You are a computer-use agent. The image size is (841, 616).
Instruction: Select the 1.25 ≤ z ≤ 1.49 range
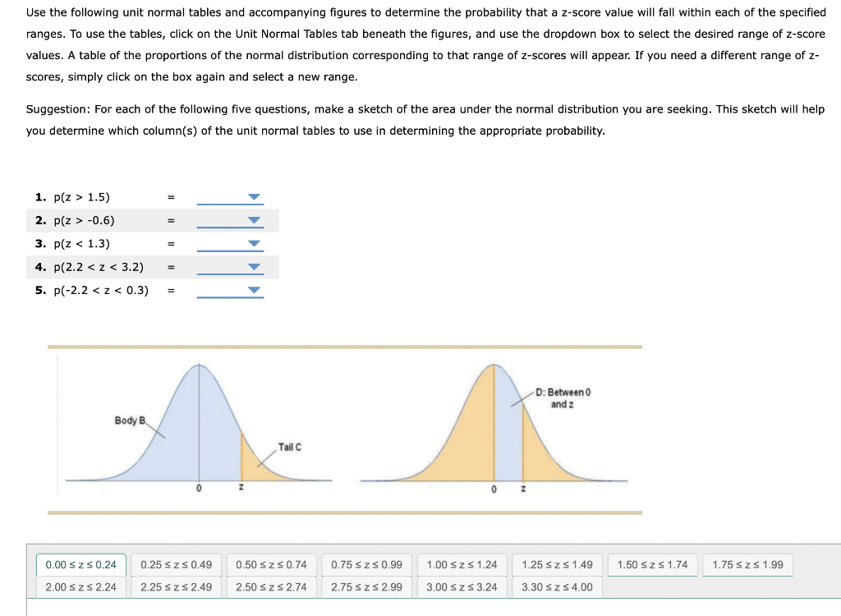click(557, 564)
